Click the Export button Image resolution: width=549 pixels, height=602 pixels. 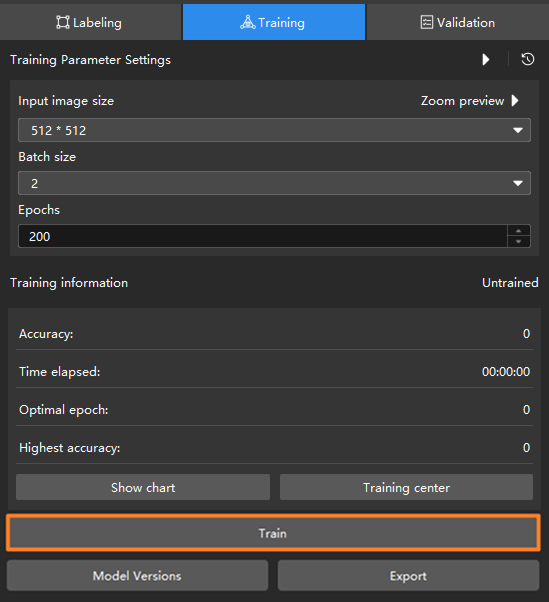408,576
